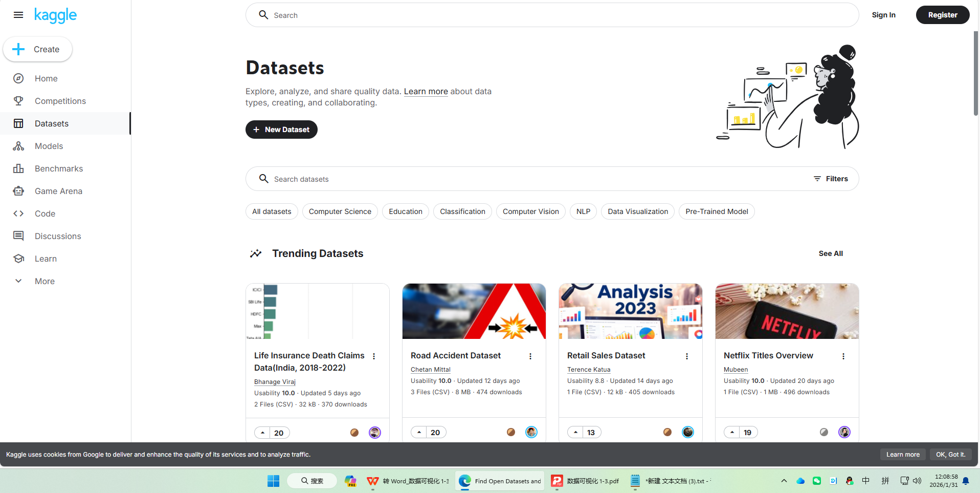Open options menu for Life Insurance dataset
The image size is (980, 493).
374,356
